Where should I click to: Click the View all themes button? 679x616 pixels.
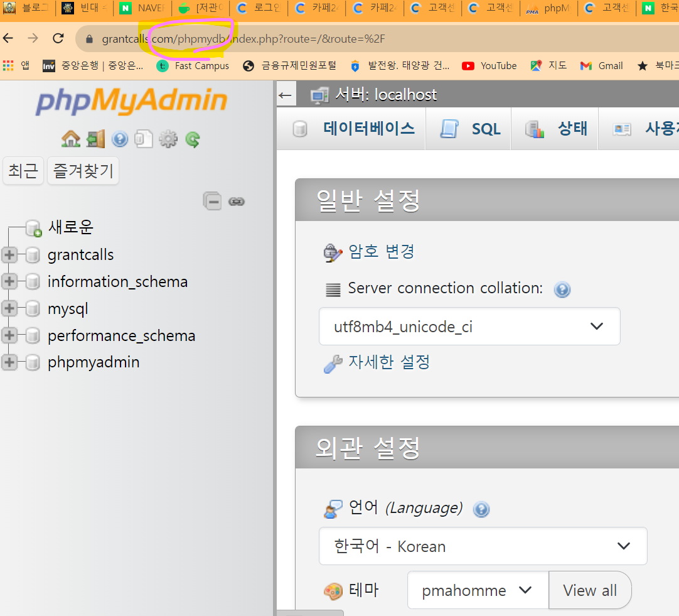pos(590,590)
